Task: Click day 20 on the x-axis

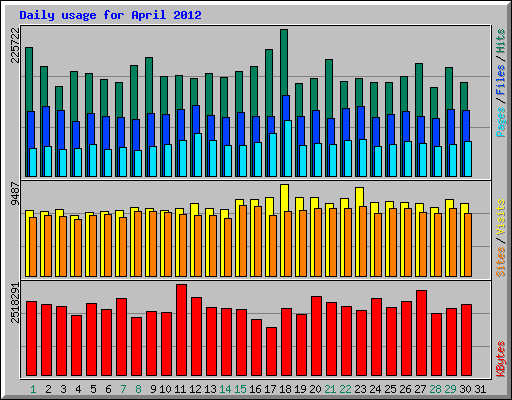Action: 315,389
